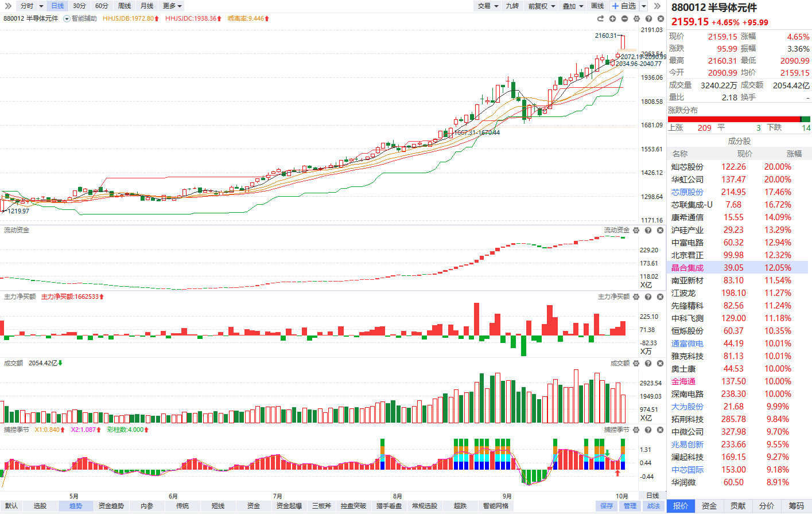Close the 成交额 indicator panel
812x515 pixels.
(660, 364)
